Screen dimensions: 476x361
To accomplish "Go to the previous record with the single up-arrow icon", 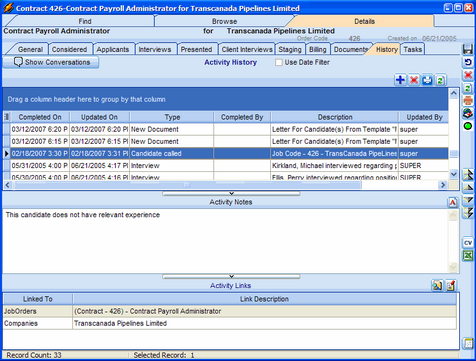I will [x=468, y=187].
